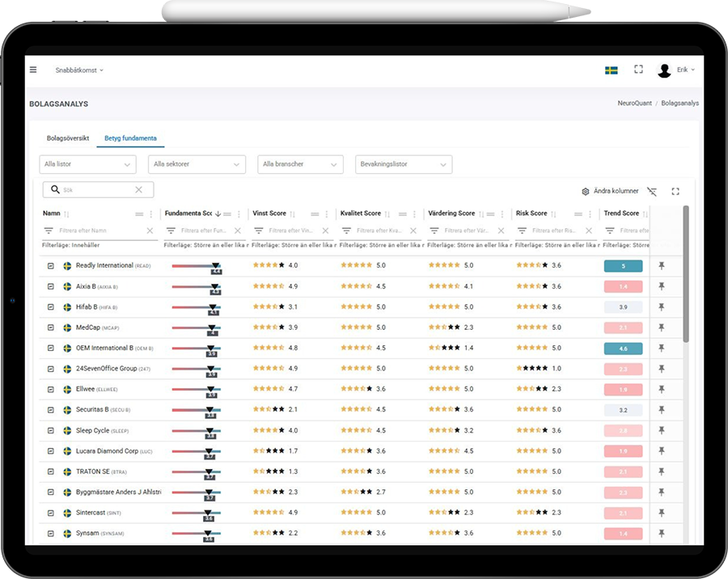The image size is (728, 579).
Task: Toggle fullscreen mode in top bar
Action: [638, 70]
